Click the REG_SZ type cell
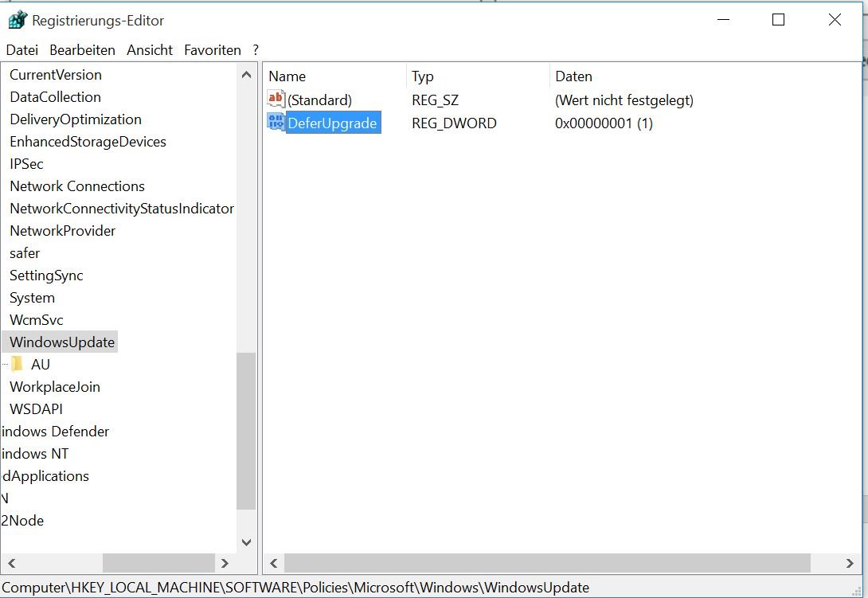The image size is (868, 598). 435,100
